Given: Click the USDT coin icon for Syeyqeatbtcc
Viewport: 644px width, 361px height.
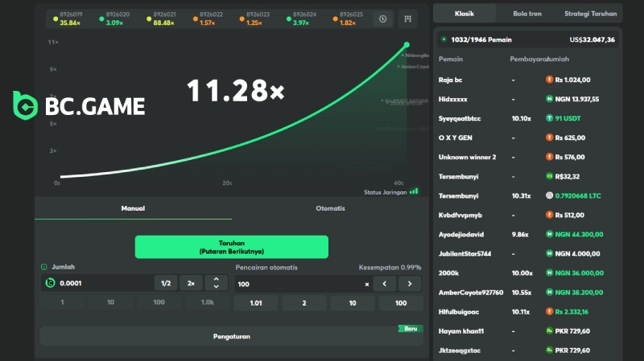Looking at the screenshot, I should tap(549, 118).
